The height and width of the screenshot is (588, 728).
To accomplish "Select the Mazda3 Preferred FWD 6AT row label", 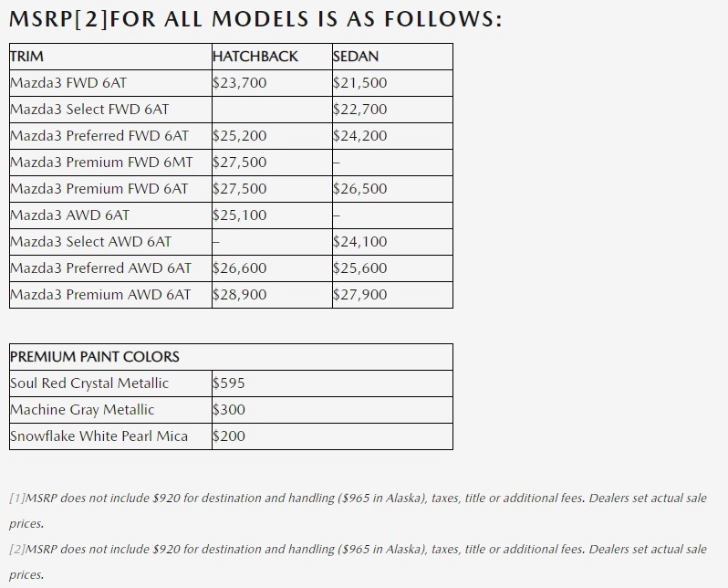I will click(99, 136).
